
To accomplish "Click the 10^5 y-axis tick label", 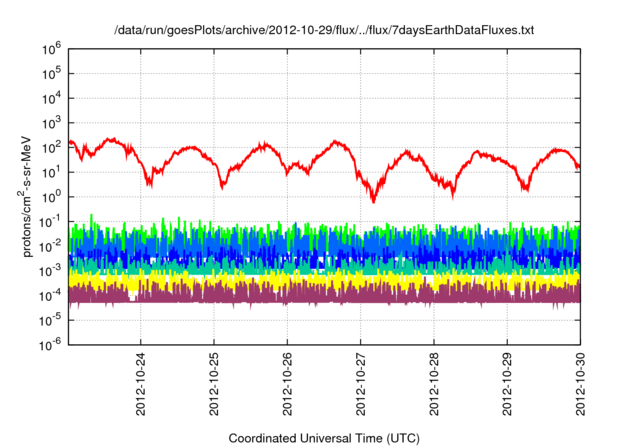I will point(51,74).
